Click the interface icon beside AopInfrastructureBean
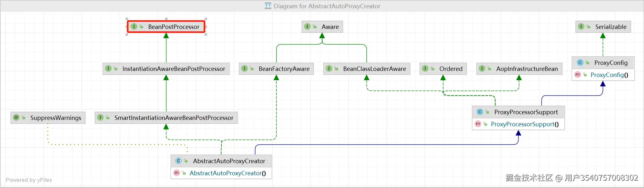The image size is (644, 188). [482, 69]
